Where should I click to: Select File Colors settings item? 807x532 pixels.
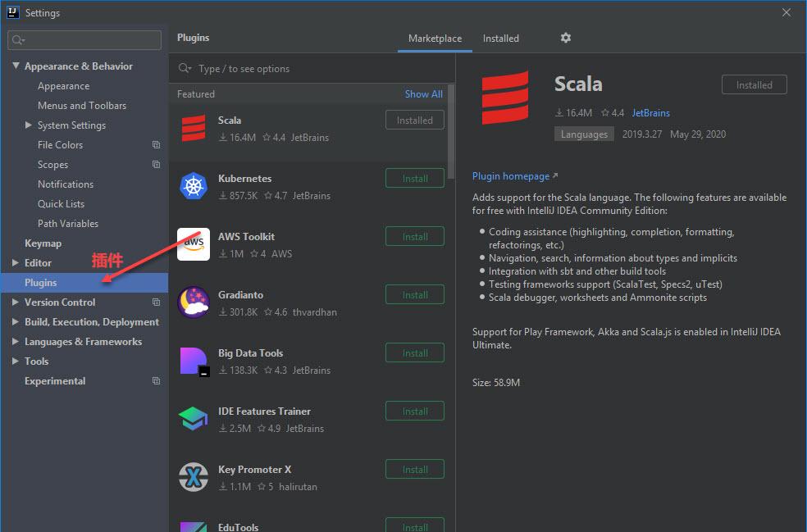tap(60, 144)
